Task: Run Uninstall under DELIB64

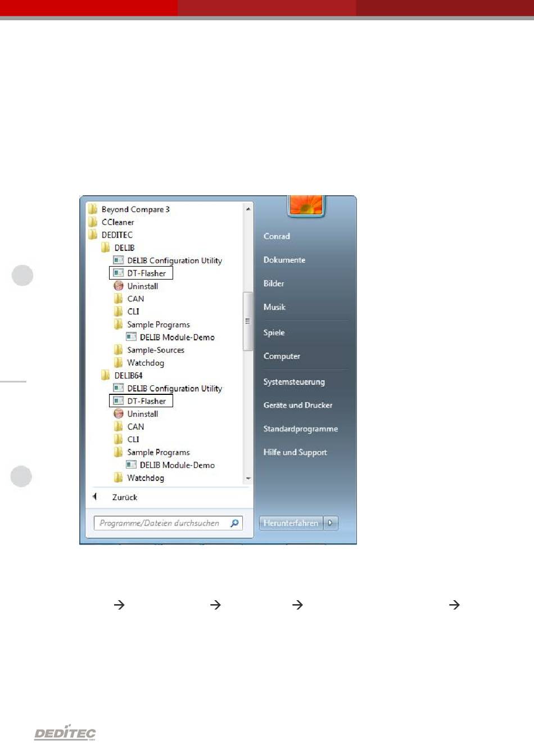Action: [135, 413]
